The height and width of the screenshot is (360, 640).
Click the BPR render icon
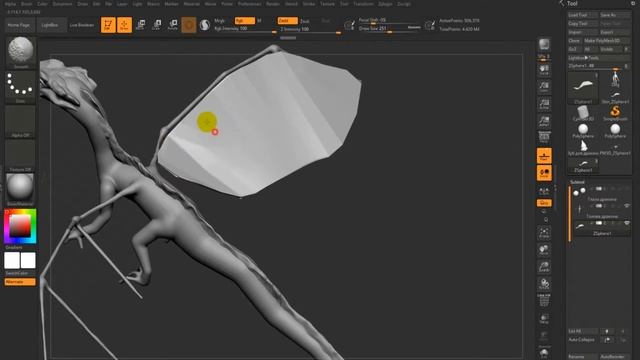(x=544, y=44)
